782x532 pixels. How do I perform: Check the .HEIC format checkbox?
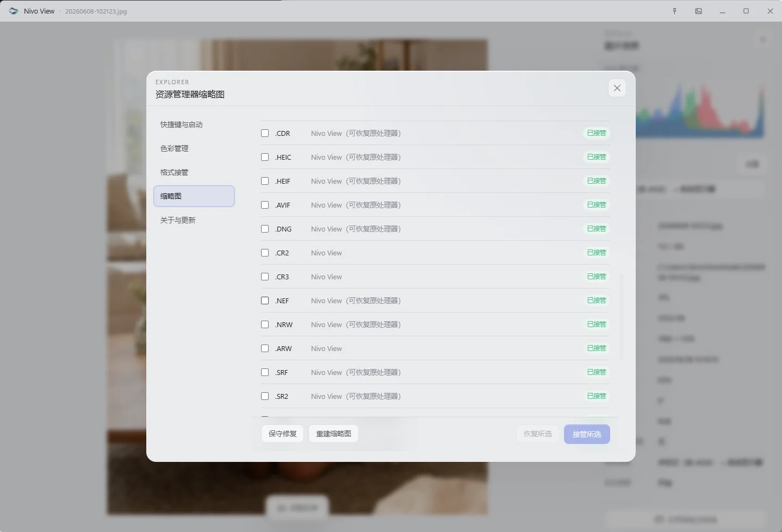pyautogui.click(x=265, y=157)
